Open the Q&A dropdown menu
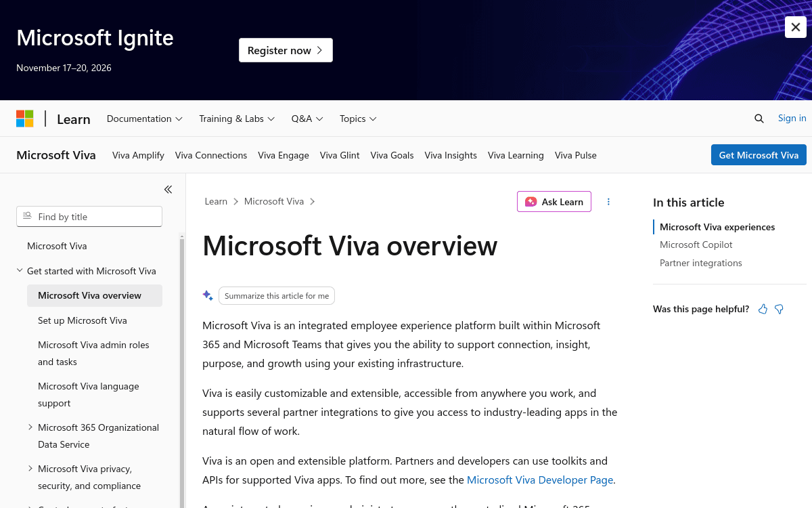Viewport: 812px width, 508px height. tap(307, 119)
